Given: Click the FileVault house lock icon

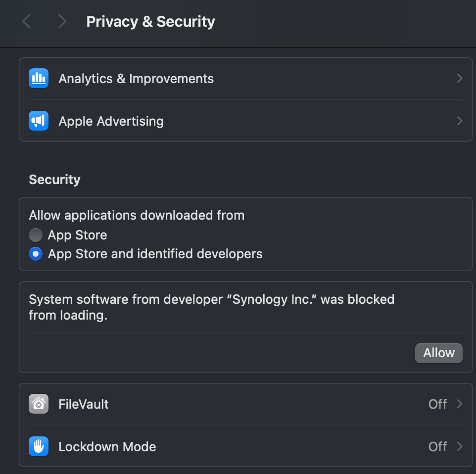Looking at the screenshot, I should click(39, 404).
